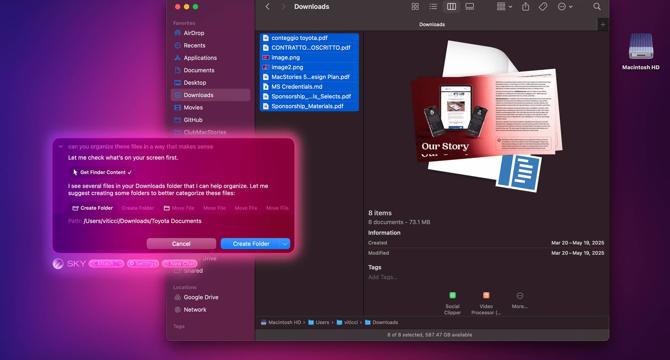Switch Finder to icon view

415,6
